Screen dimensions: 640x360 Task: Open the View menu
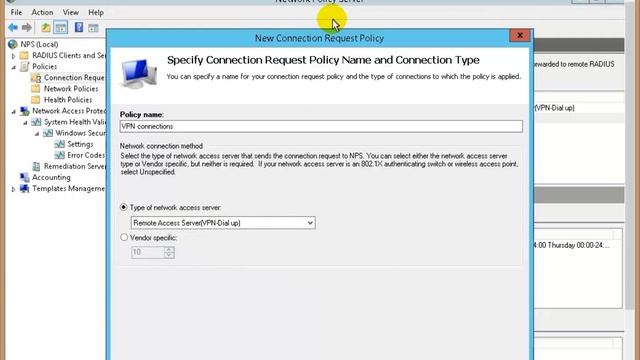pos(71,12)
